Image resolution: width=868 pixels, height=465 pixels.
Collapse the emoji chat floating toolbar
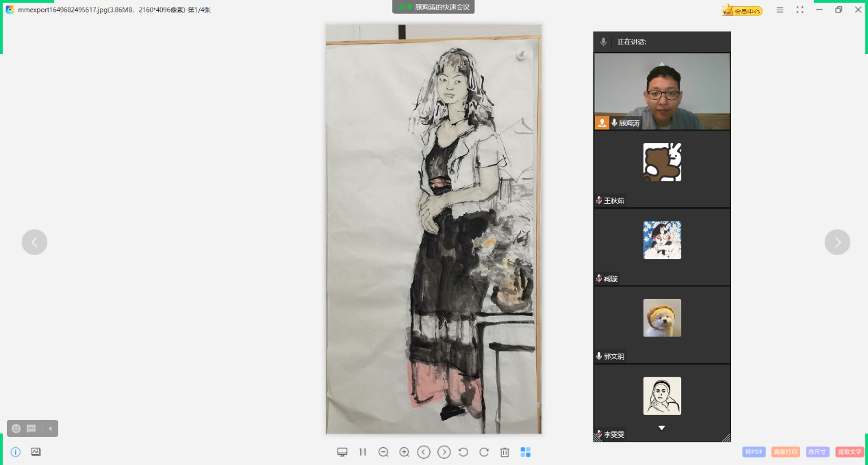coord(50,429)
